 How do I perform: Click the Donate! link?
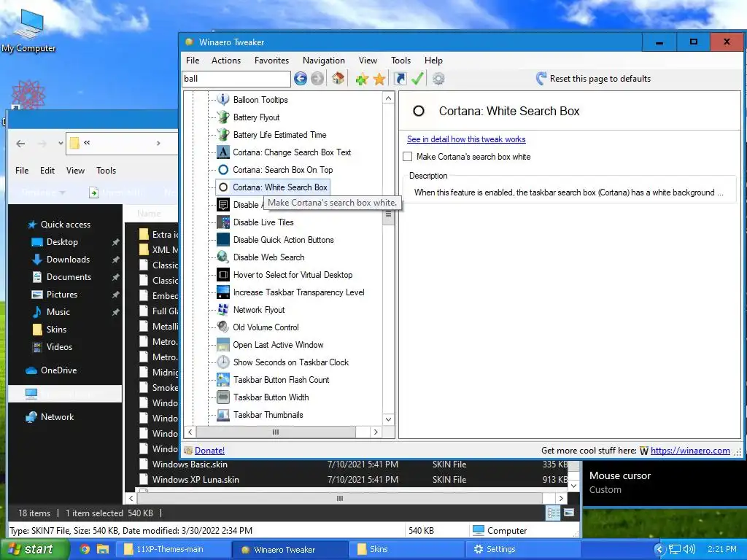pos(209,451)
